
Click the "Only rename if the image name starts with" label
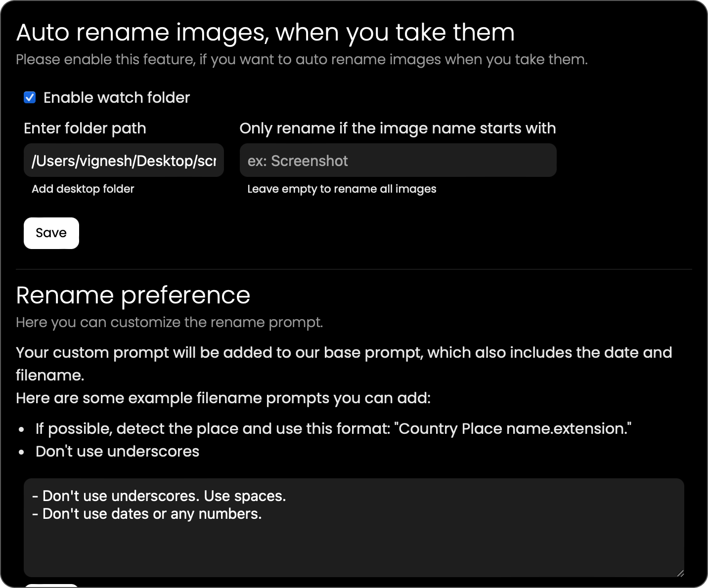pos(398,128)
